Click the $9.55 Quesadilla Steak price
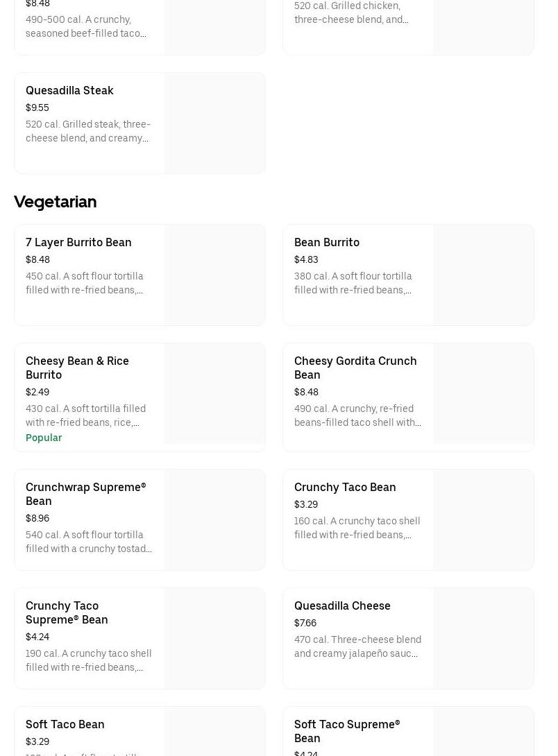 point(37,108)
